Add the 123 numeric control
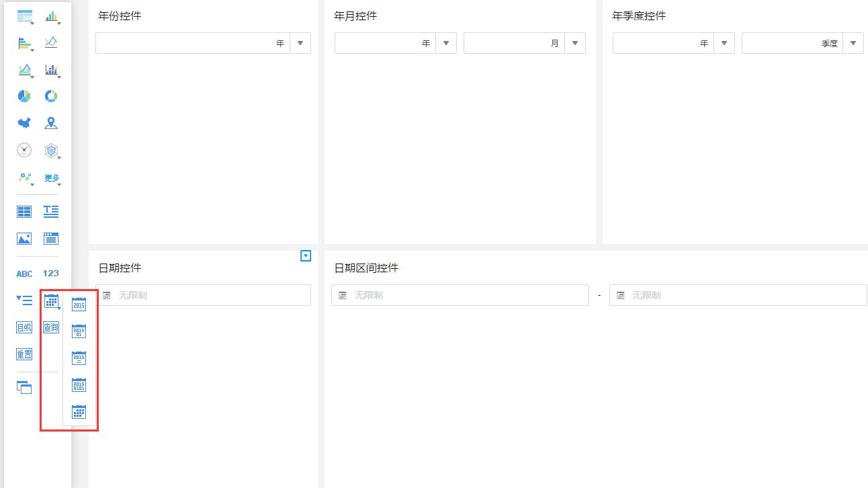 tap(51, 274)
